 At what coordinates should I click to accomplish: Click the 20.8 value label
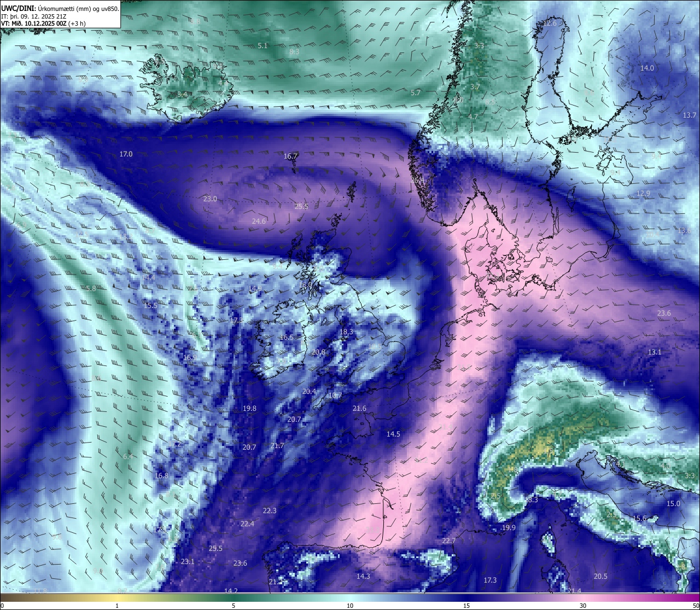tap(318, 352)
